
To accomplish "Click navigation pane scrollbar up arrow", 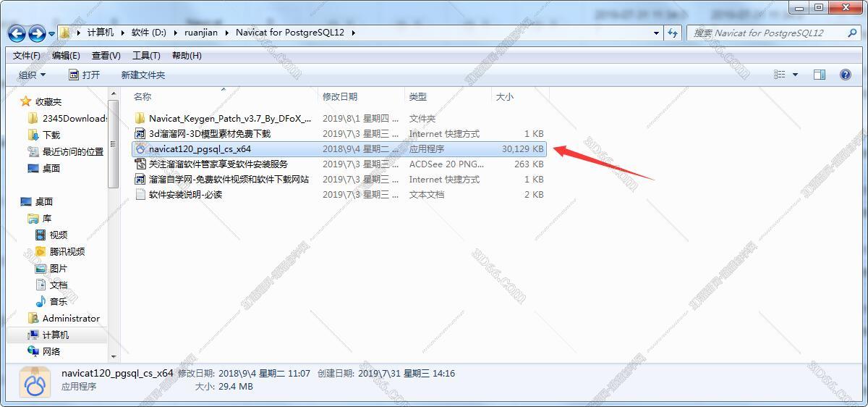I will pos(114,93).
